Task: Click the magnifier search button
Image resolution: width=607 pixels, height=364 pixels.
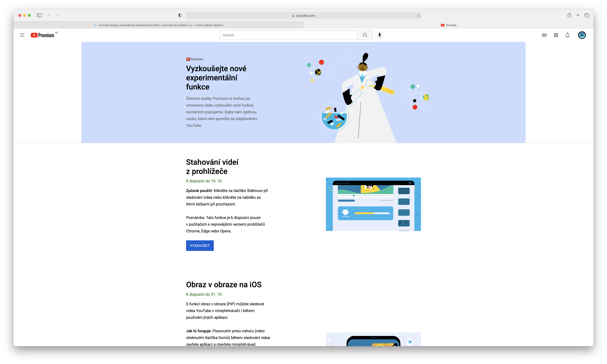Action: pos(365,35)
